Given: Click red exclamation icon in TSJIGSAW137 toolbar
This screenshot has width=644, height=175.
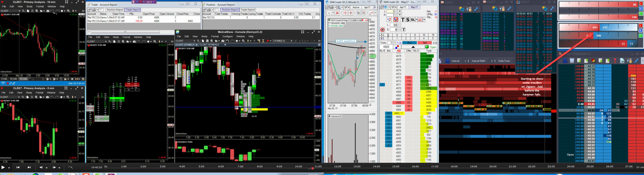Looking at the screenshot, I should point(615,61).
